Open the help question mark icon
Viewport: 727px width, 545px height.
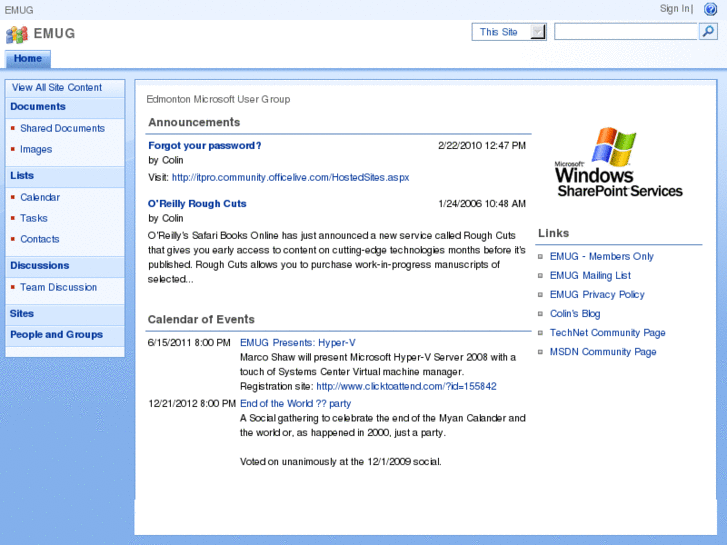[x=710, y=9]
